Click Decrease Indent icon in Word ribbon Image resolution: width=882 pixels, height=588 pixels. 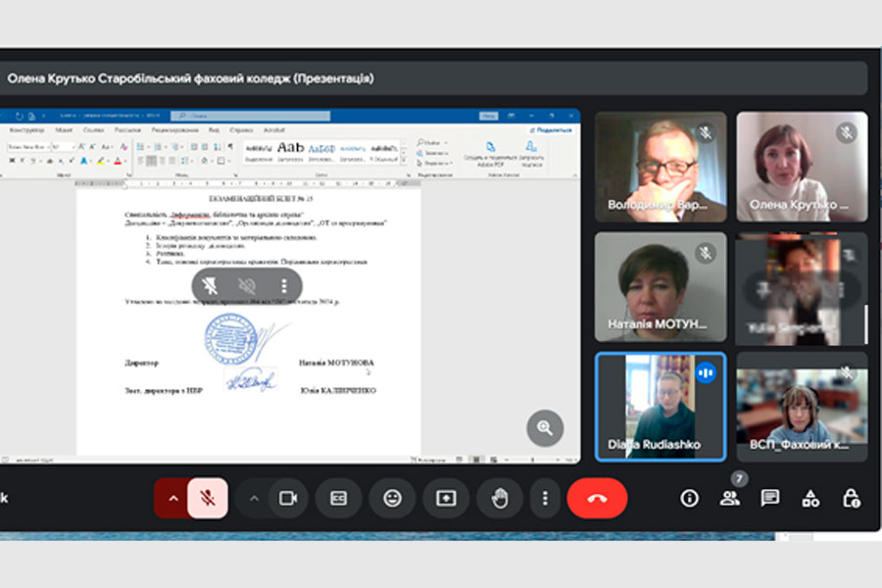point(193,147)
